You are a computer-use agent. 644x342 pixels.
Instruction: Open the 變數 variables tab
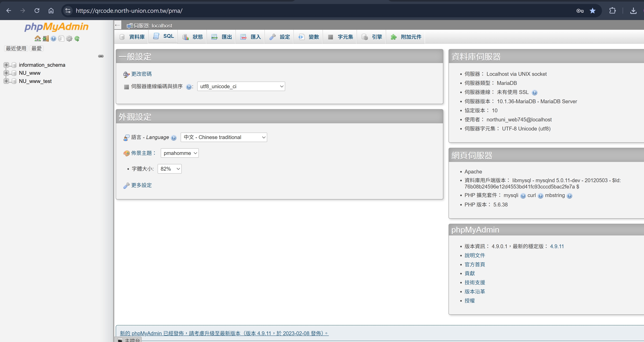[308, 37]
